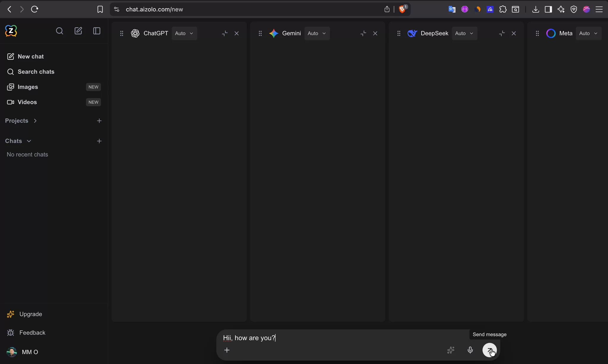Open the Videos section in the sidebar

(x=27, y=102)
